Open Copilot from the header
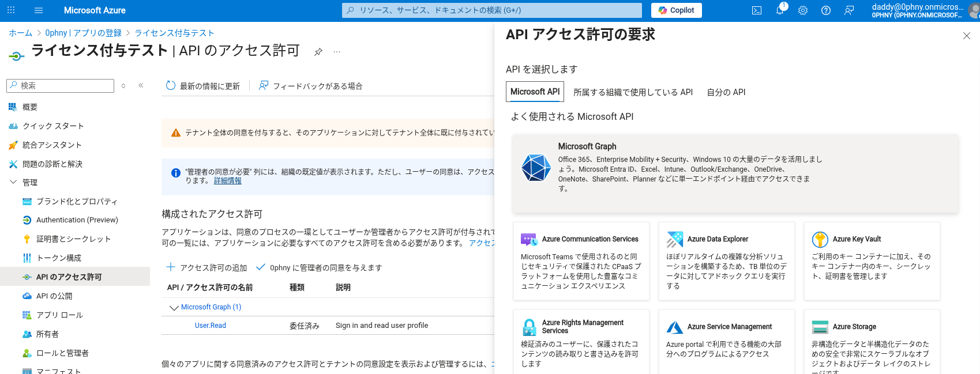 tap(676, 10)
